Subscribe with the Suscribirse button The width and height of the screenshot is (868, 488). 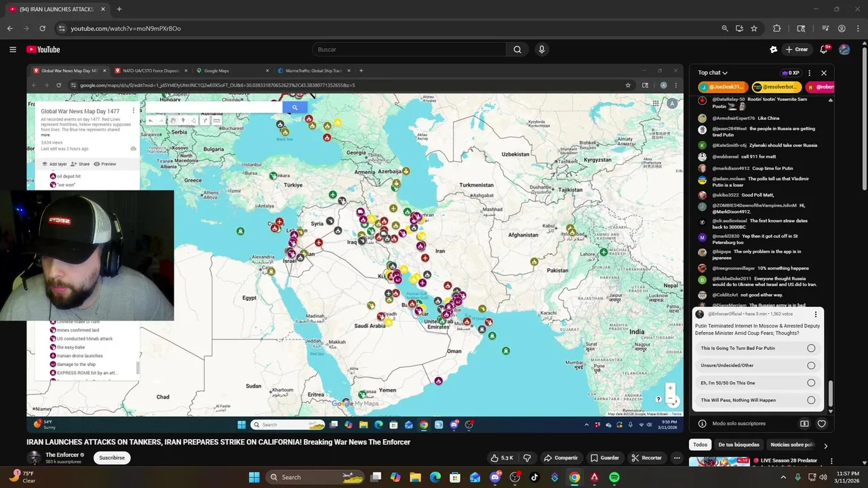tap(112, 457)
